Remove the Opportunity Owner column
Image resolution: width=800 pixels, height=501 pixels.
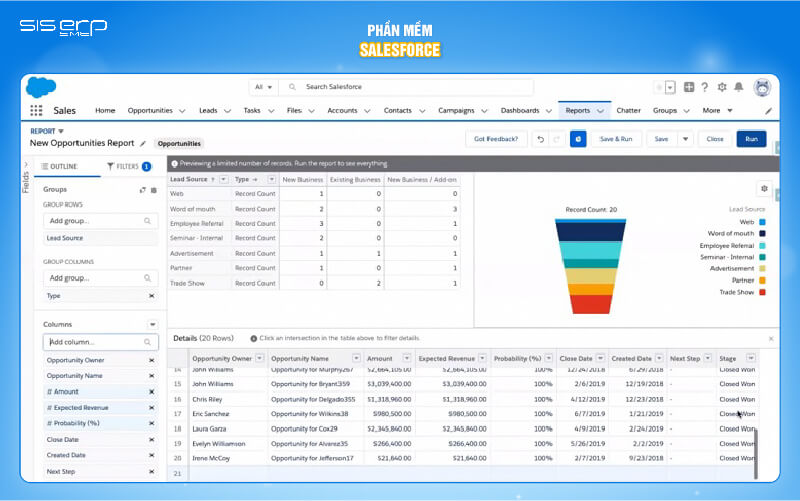[152, 360]
